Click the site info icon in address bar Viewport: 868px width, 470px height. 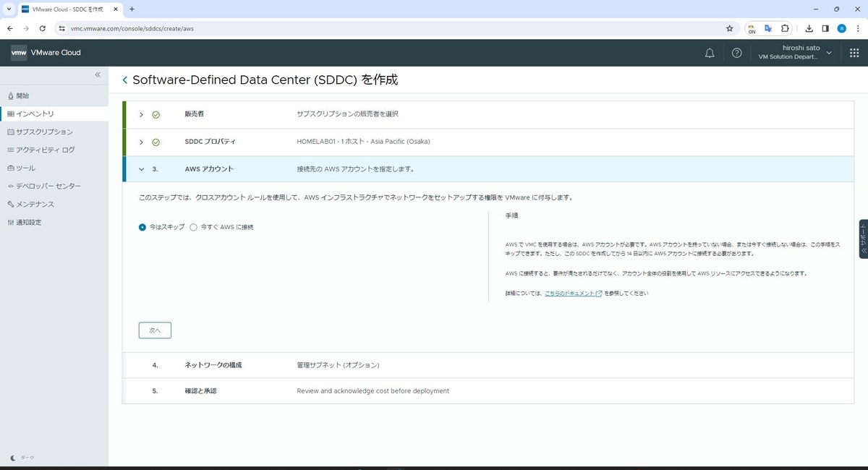[62, 28]
